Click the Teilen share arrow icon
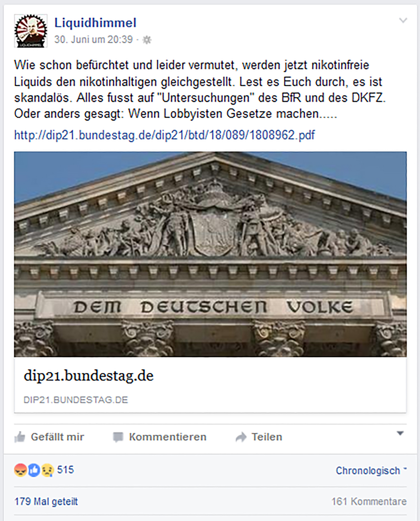 tap(241, 437)
